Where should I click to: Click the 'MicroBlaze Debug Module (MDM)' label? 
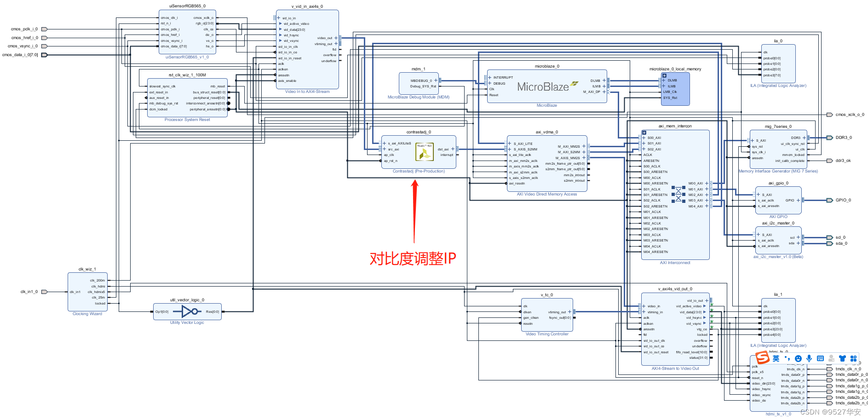(419, 97)
